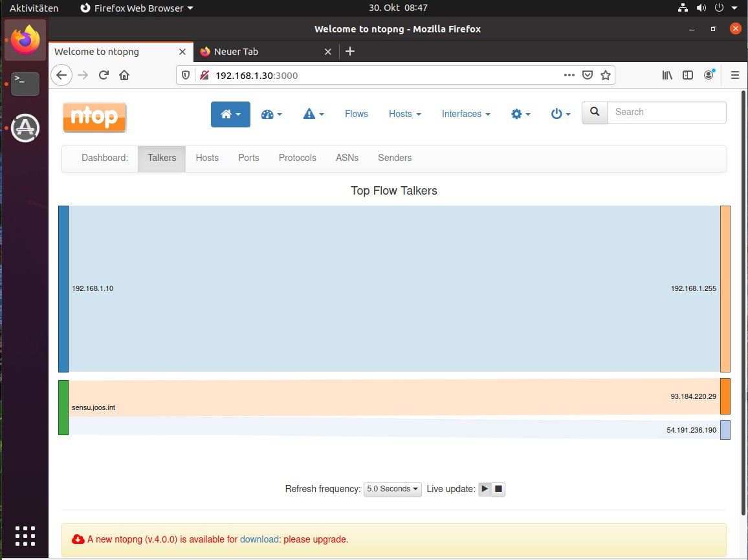Click the blue 192.168.1.10 talker bar
748x560 pixels.
click(63, 288)
